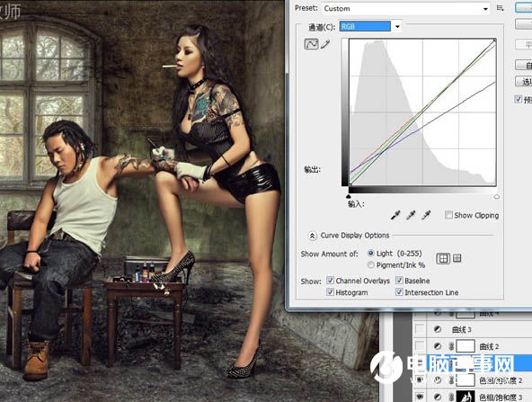532x402 pixels.
Task: Toggle the preview checkbox at dialog right
Action: click(519, 99)
